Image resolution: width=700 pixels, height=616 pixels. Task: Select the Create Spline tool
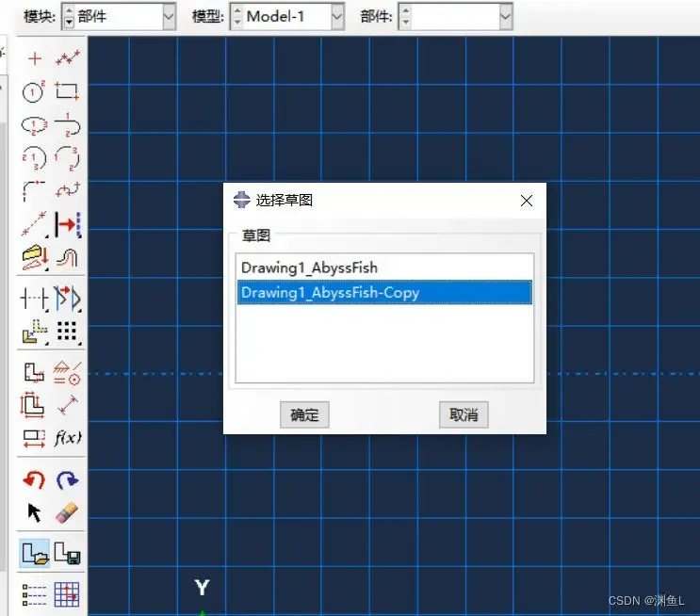68,190
